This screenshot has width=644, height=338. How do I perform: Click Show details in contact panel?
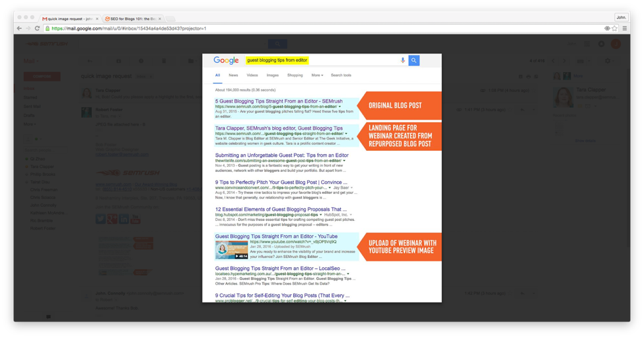(x=585, y=141)
